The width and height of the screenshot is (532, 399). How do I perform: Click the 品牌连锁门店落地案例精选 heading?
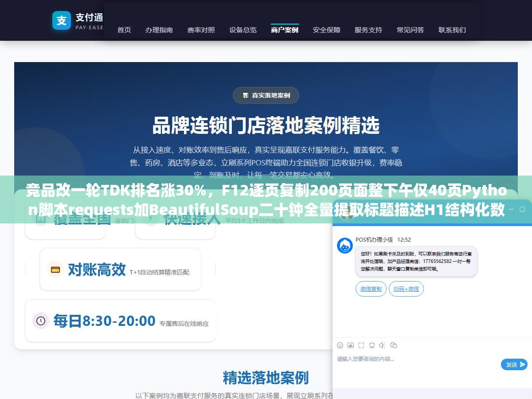point(266,125)
